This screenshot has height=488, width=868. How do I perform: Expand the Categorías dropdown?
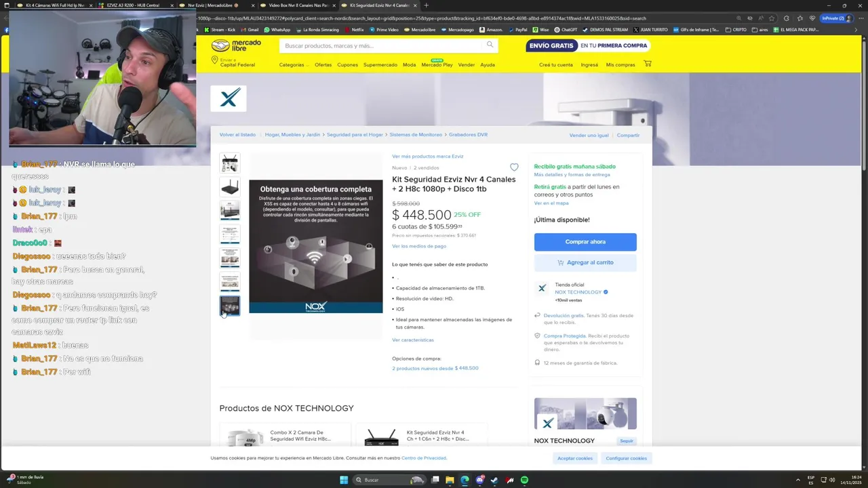coord(294,64)
